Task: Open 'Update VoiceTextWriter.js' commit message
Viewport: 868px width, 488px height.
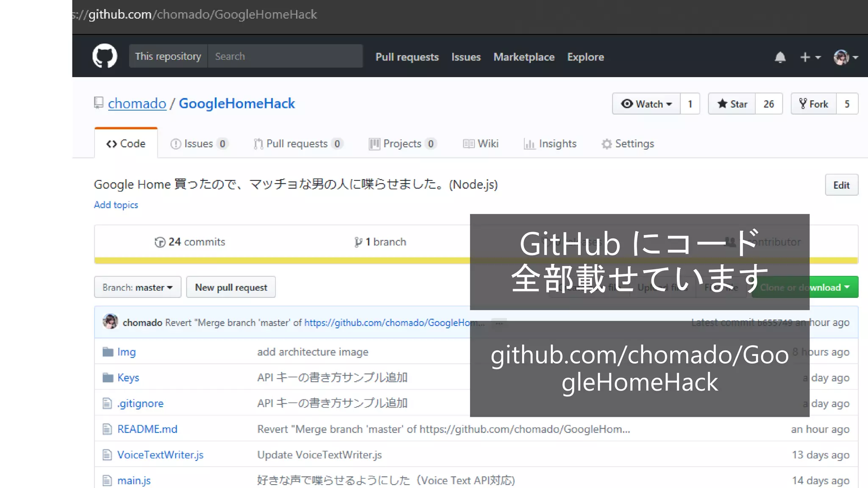Action: (x=320, y=455)
